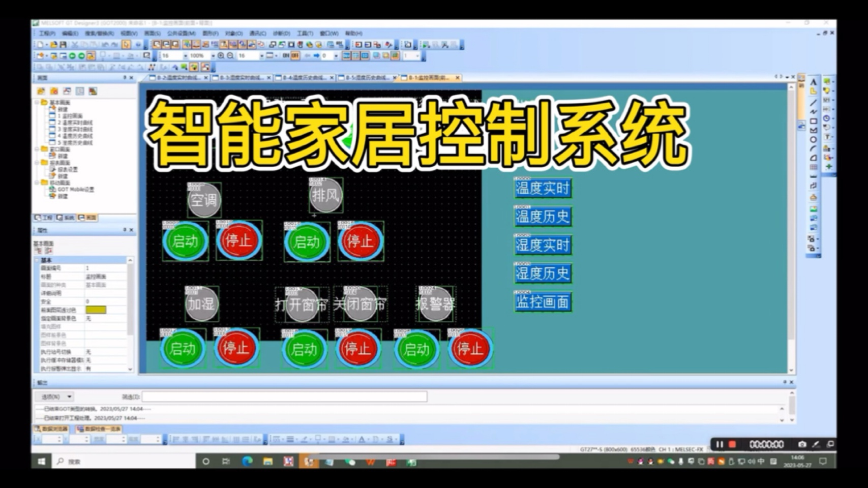Viewport: 868px width, 488px height.
Task: Select the Polyline tool on the right toolbar
Action: point(813,112)
